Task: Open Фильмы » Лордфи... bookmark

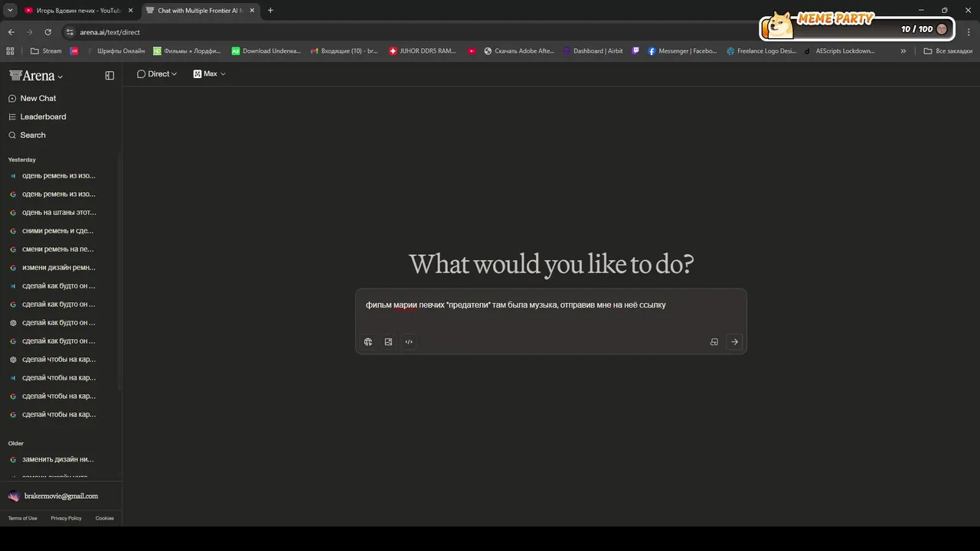Action: pyautogui.click(x=187, y=51)
